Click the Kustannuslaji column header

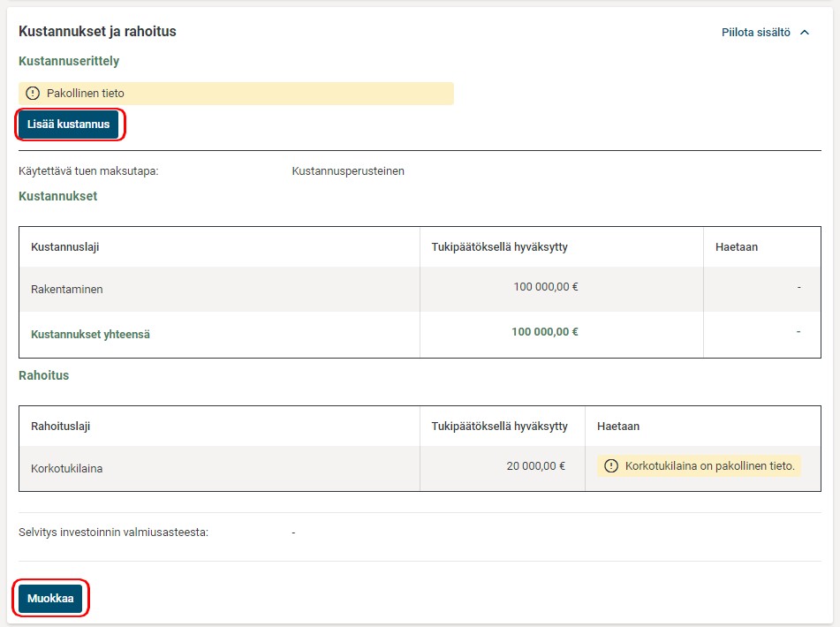[x=65, y=247]
